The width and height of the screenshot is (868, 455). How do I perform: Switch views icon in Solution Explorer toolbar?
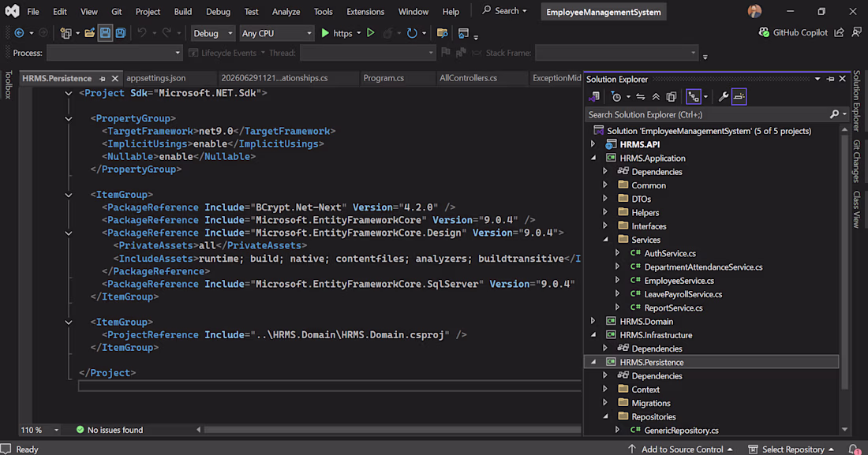tap(594, 97)
